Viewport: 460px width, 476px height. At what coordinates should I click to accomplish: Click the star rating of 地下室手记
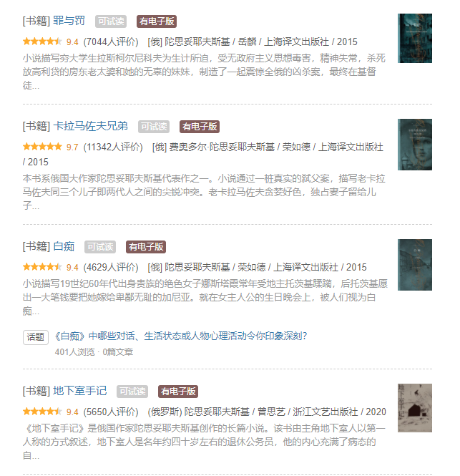42,412
